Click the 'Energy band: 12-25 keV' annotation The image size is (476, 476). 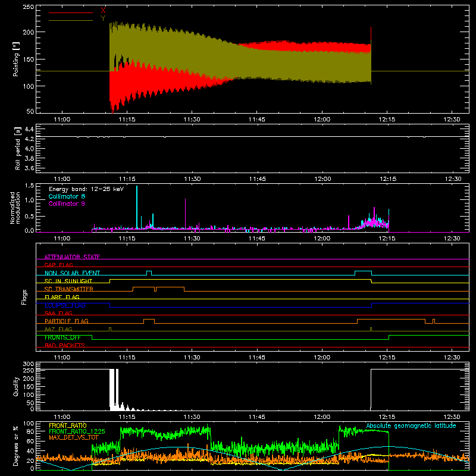point(86,189)
